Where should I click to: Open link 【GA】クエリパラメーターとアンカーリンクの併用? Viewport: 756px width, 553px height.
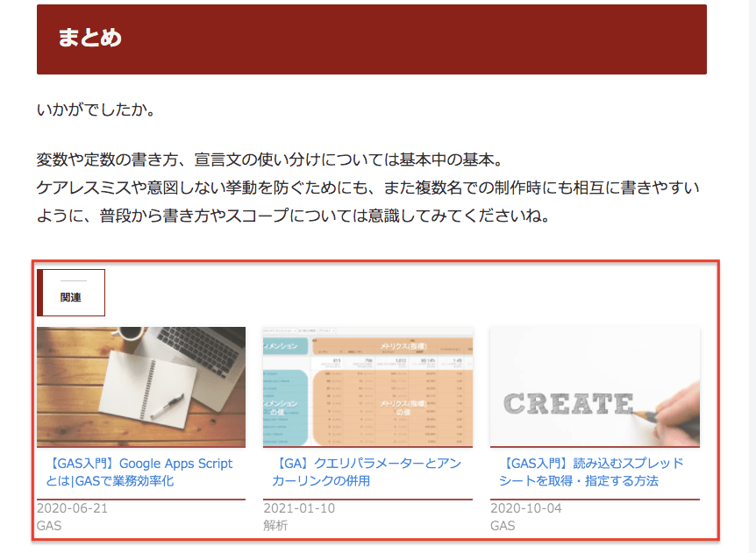(367, 472)
